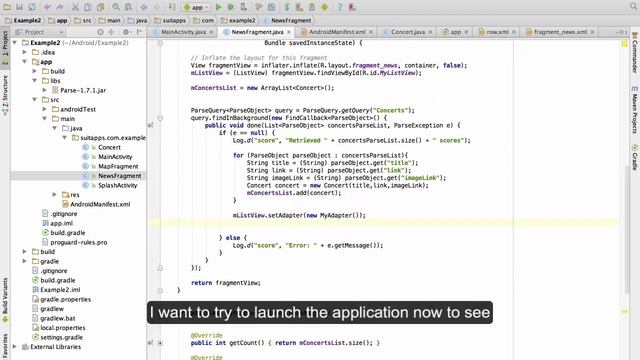Click the Find magnifier icon
This screenshot has width=640, height=360.
(x=116, y=7)
